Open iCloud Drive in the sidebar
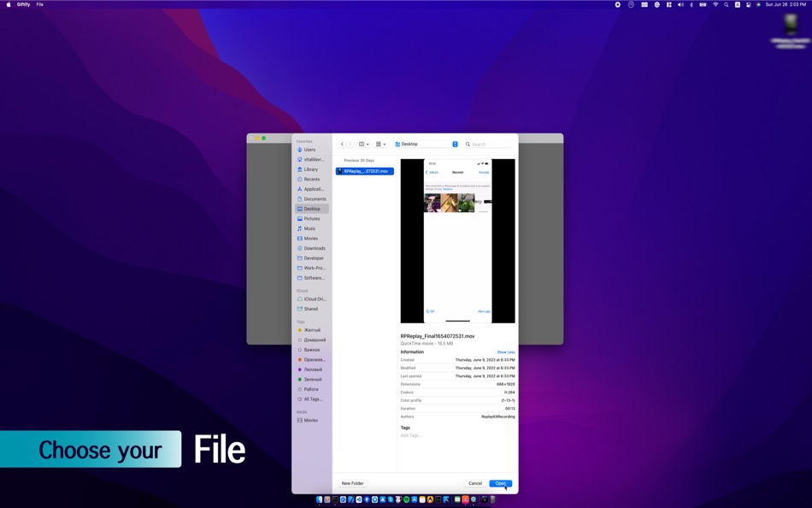This screenshot has height=508, width=812. [311, 299]
